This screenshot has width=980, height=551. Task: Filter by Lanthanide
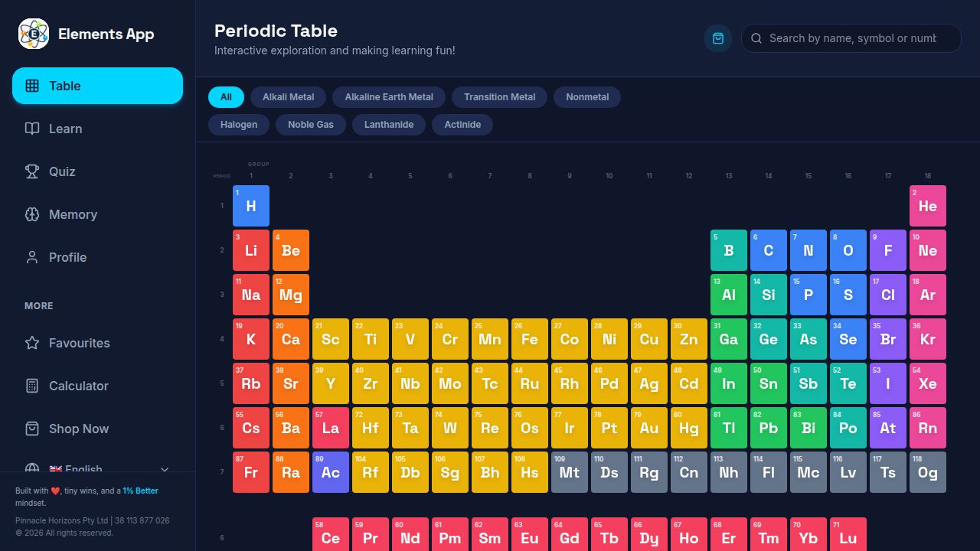[x=389, y=125]
